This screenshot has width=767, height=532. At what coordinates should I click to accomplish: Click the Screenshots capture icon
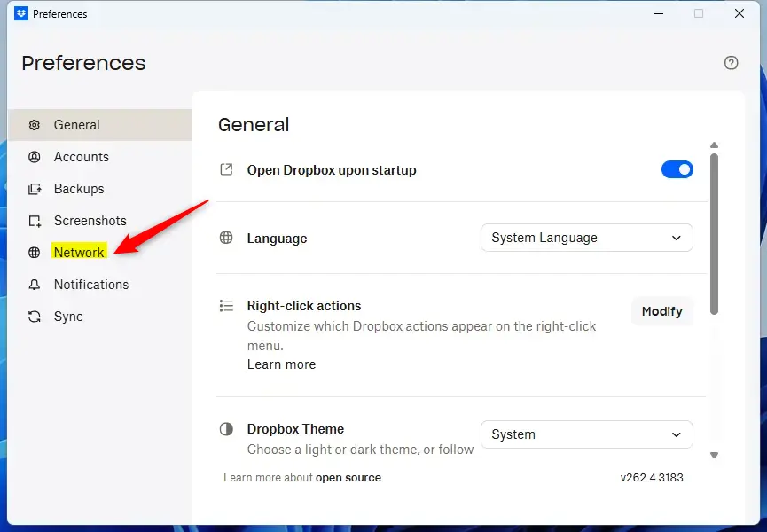tap(35, 221)
